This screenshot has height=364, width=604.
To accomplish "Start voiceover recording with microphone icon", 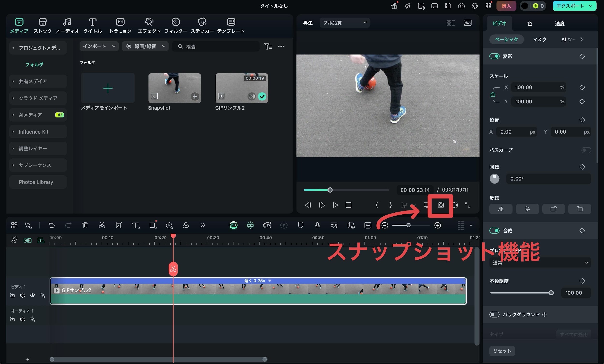I will tap(317, 225).
